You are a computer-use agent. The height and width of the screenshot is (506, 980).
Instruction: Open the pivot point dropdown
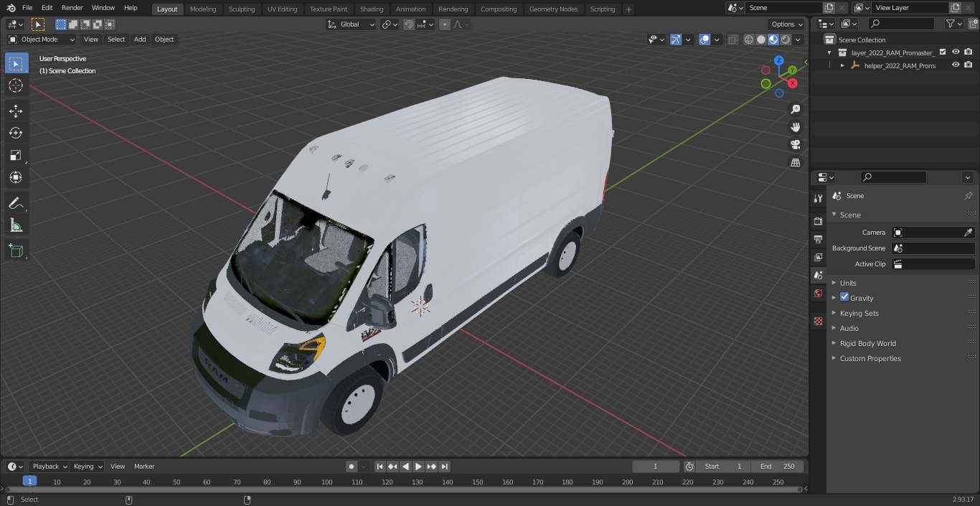pos(390,24)
